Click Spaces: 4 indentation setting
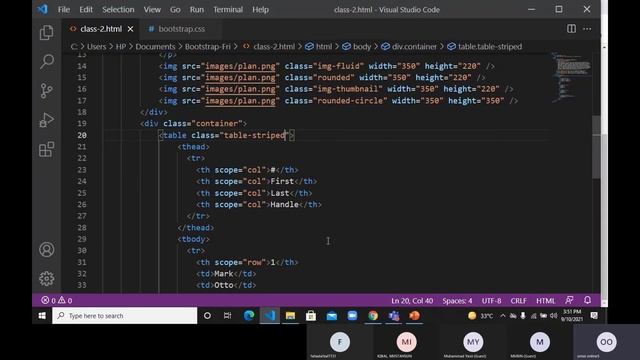Screen dimensions: 640x360 pos(457,301)
